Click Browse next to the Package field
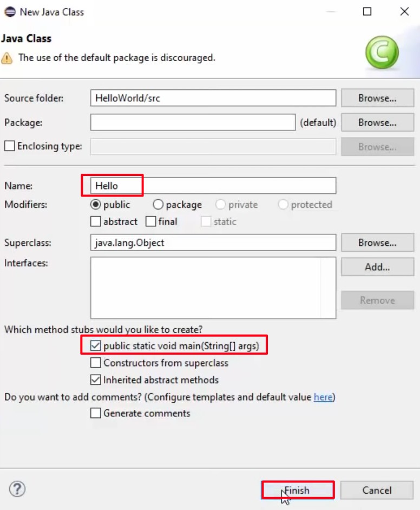This screenshot has width=420, height=510. point(377,122)
